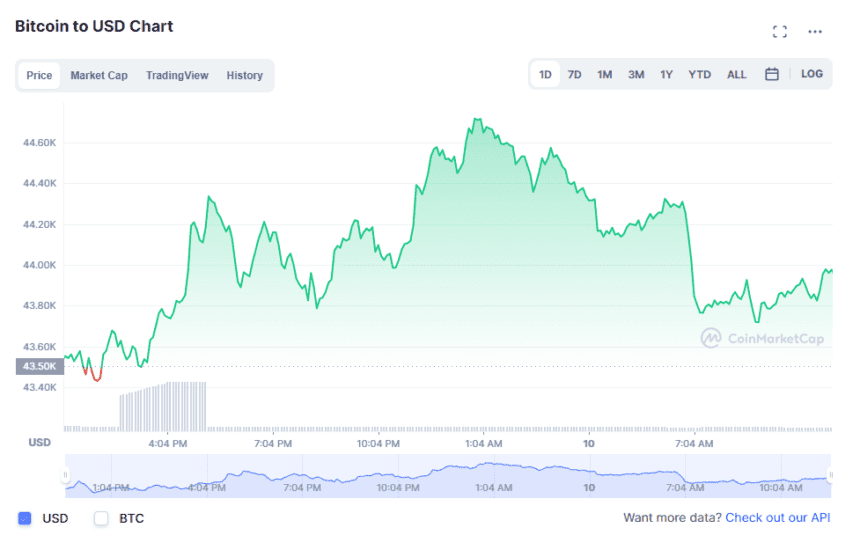Set chart range to 7D
The height and width of the screenshot is (550, 860).
pyautogui.click(x=575, y=74)
